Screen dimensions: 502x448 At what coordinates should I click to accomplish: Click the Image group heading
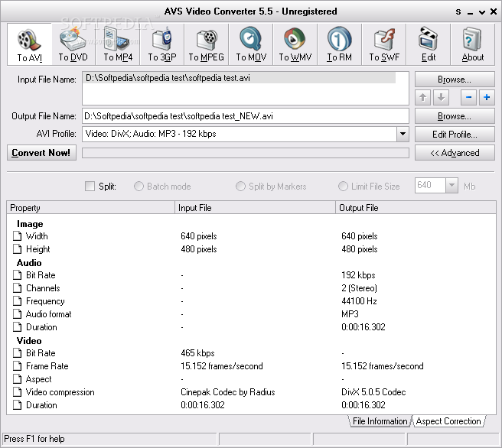tap(30, 224)
